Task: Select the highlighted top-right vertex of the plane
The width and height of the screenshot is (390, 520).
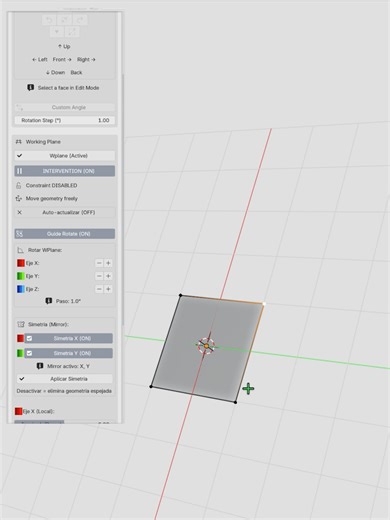Action: click(x=264, y=304)
